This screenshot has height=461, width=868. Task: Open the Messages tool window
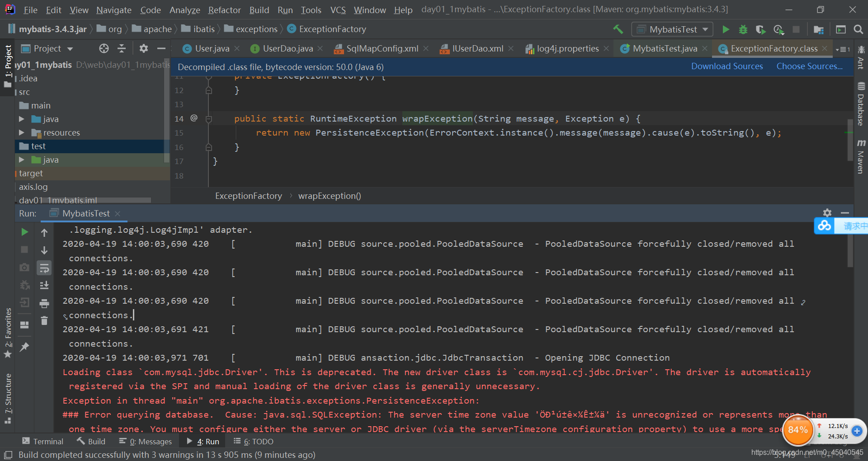pos(146,441)
